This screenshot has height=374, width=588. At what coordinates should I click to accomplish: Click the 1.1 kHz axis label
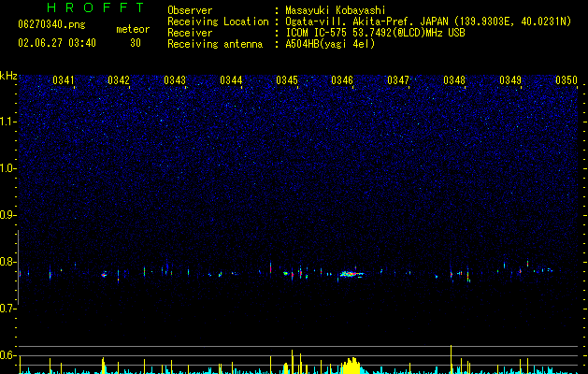tap(8, 122)
